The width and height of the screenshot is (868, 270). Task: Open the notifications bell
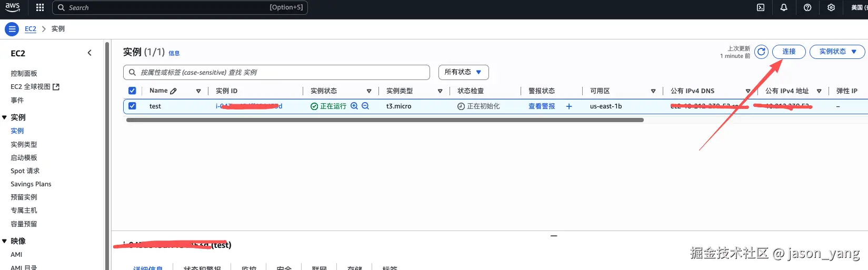pos(784,7)
